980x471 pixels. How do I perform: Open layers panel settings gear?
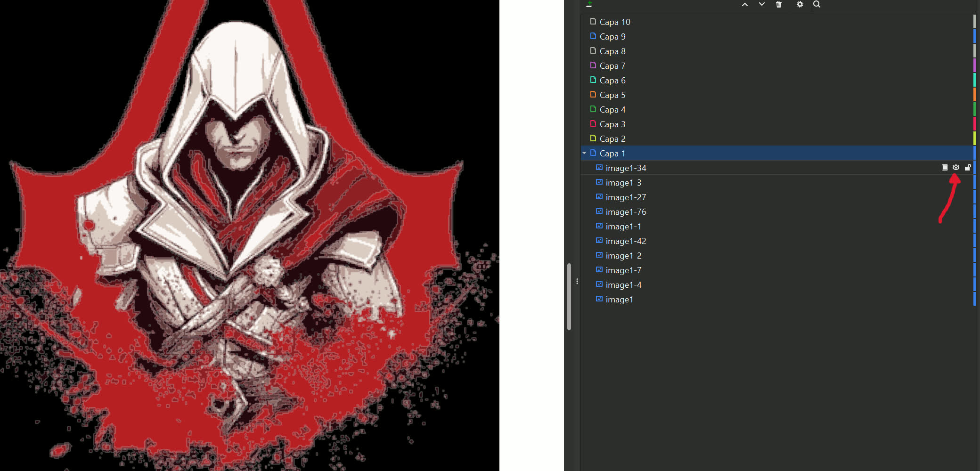(x=800, y=4)
